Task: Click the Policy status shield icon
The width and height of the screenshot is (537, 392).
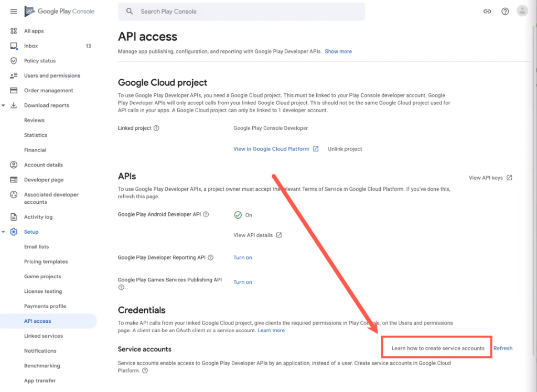Action: [x=14, y=60]
